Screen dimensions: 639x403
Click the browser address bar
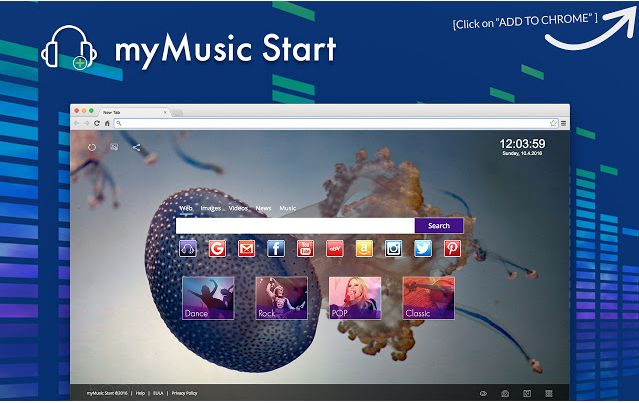point(334,123)
